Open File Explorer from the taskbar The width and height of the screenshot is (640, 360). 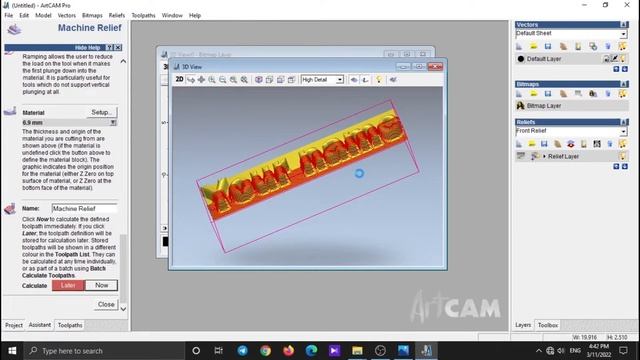pos(357,351)
